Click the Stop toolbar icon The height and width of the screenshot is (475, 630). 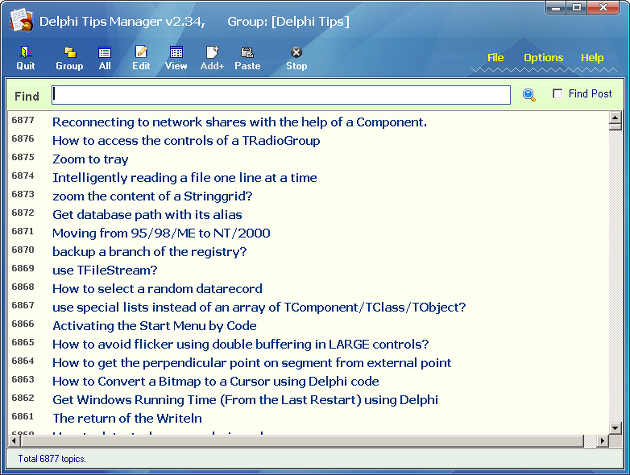(297, 58)
